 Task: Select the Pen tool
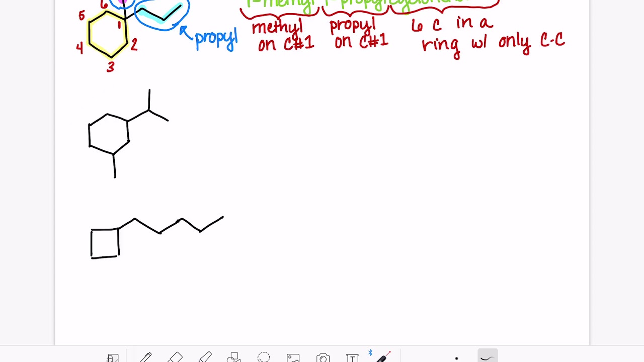(146, 357)
